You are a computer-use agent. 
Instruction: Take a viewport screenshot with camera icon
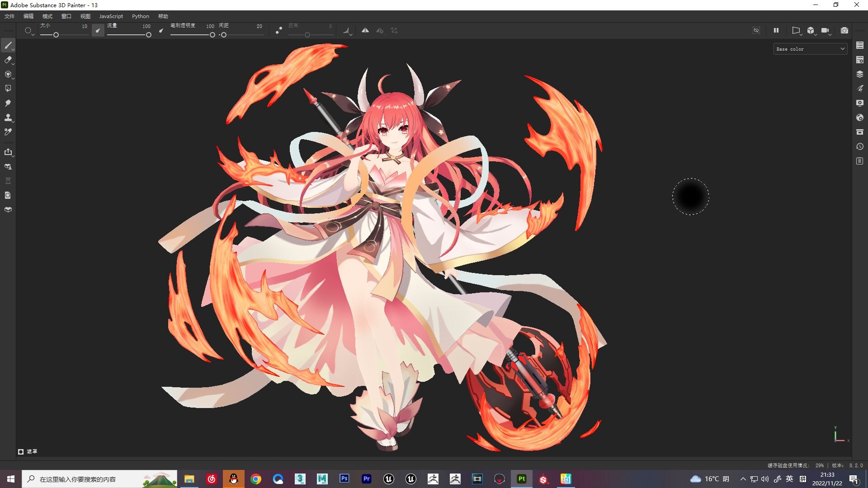coord(844,30)
